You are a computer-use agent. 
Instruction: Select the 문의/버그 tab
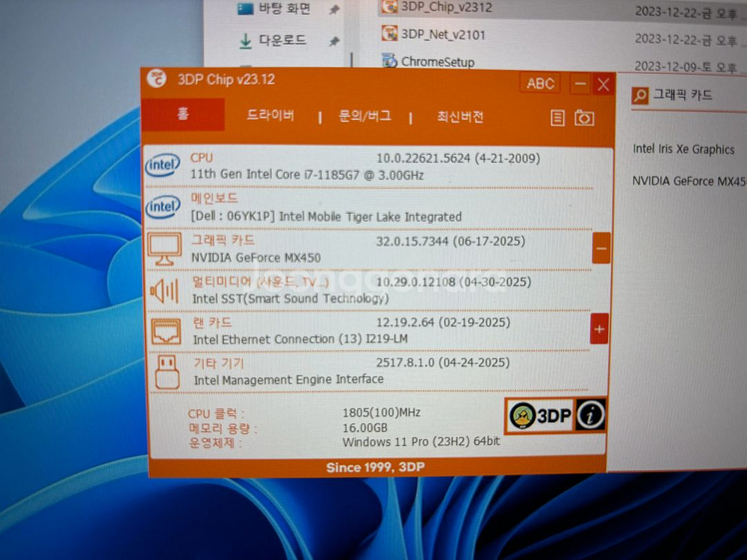(365, 117)
